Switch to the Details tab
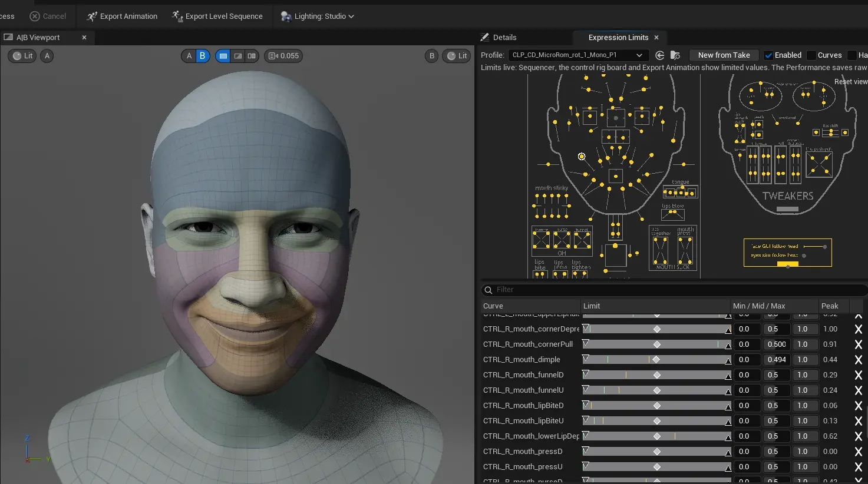This screenshot has height=484, width=868. (504, 37)
